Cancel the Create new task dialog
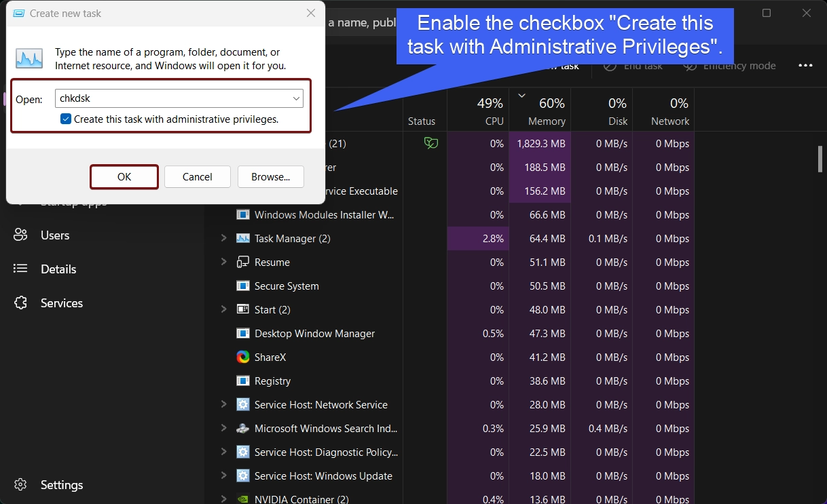This screenshot has height=504, width=827. click(x=198, y=176)
